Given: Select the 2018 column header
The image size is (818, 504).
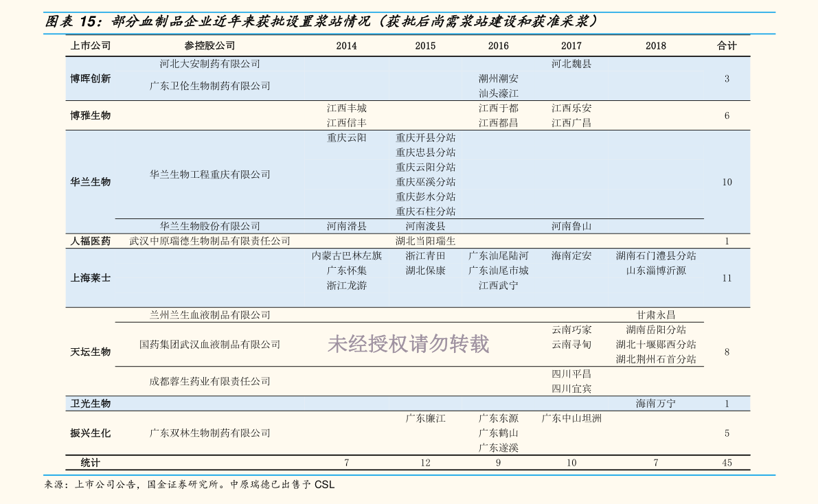Looking at the screenshot, I should pyautogui.click(x=656, y=46).
